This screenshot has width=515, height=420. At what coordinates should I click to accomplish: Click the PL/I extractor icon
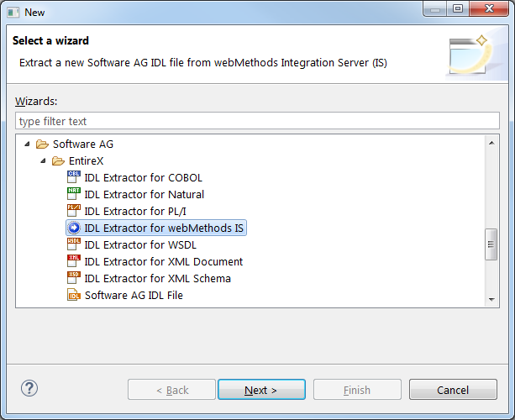(x=74, y=211)
